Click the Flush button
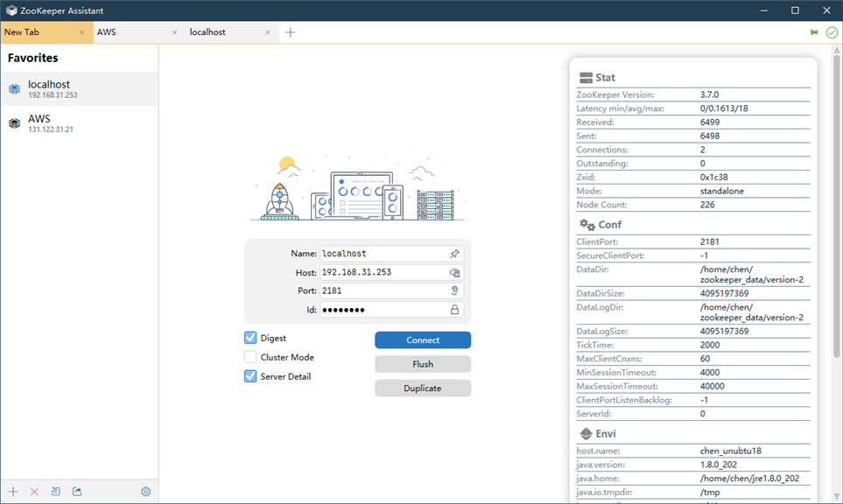 [x=423, y=363]
